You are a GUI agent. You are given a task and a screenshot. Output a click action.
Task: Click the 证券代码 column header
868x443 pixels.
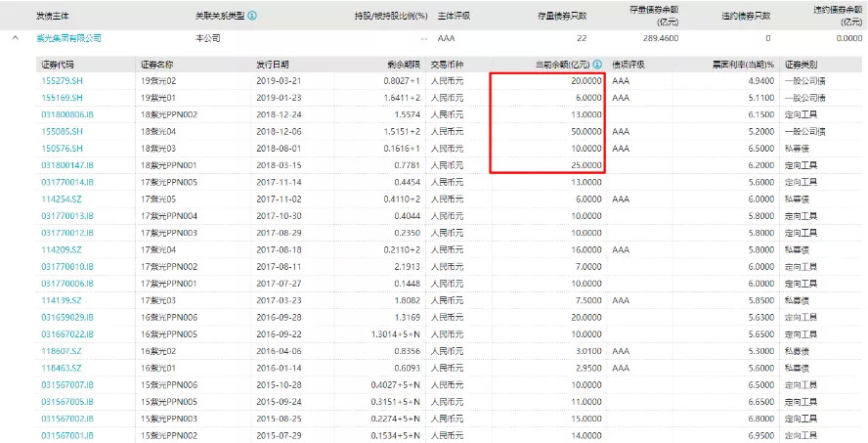coord(59,64)
